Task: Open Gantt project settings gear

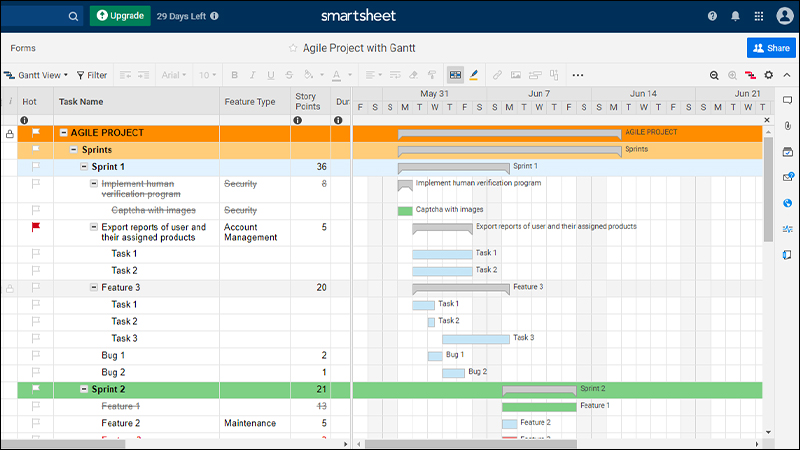Action: coord(768,75)
